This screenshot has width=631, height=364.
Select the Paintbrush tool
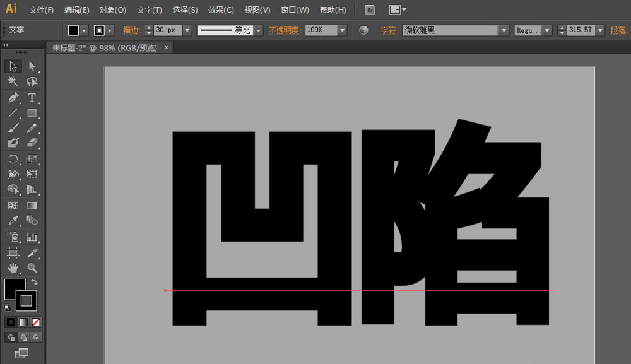click(13, 128)
